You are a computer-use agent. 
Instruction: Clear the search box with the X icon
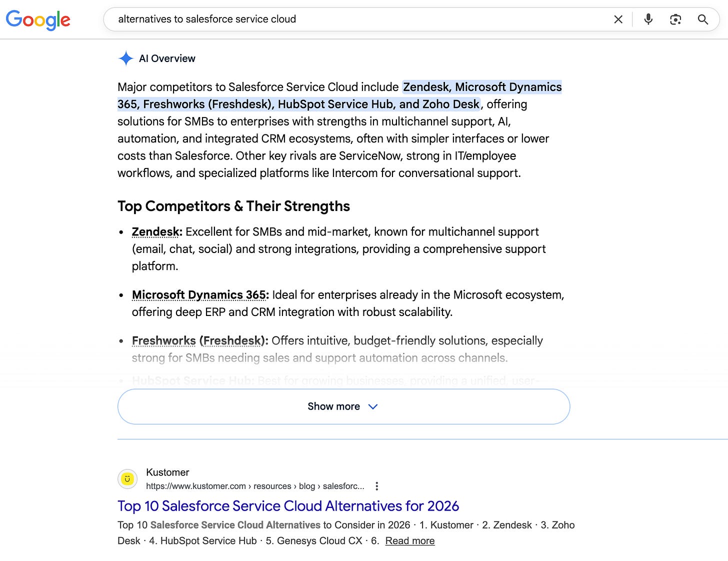(618, 19)
